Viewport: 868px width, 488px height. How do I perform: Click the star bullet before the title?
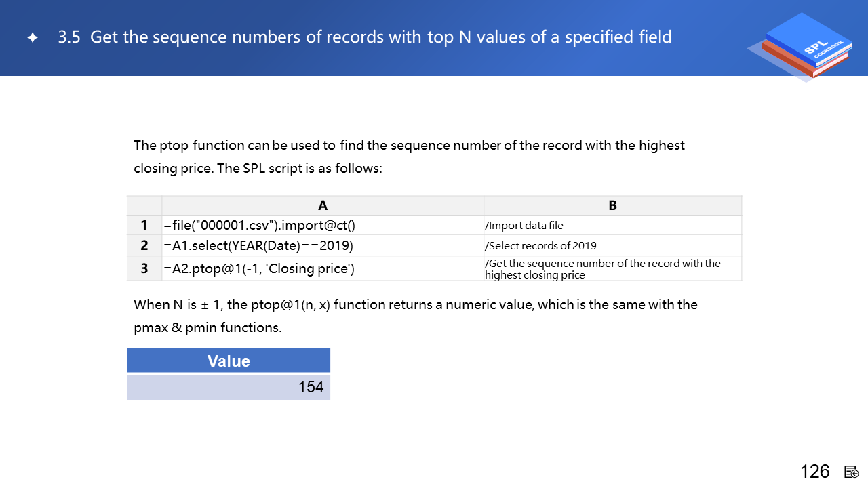tap(33, 38)
